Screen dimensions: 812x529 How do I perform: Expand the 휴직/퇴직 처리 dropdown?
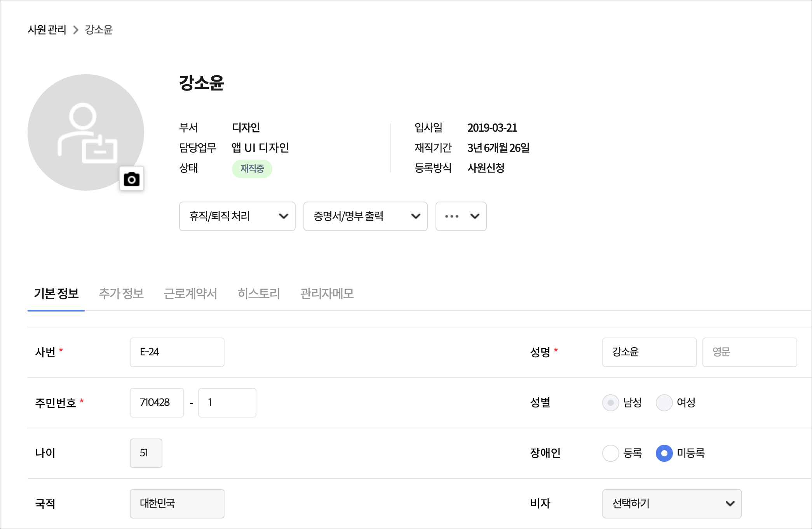237,216
